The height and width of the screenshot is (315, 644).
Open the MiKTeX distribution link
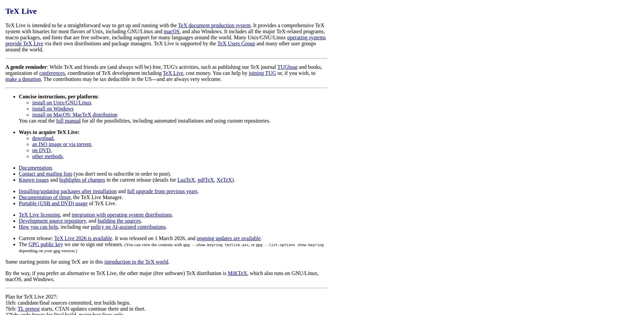point(237,273)
